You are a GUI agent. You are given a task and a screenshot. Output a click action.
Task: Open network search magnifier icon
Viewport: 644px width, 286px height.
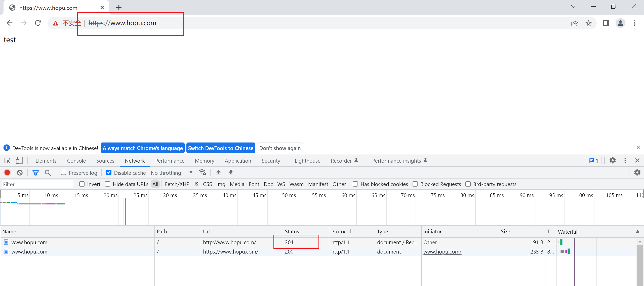coord(48,173)
